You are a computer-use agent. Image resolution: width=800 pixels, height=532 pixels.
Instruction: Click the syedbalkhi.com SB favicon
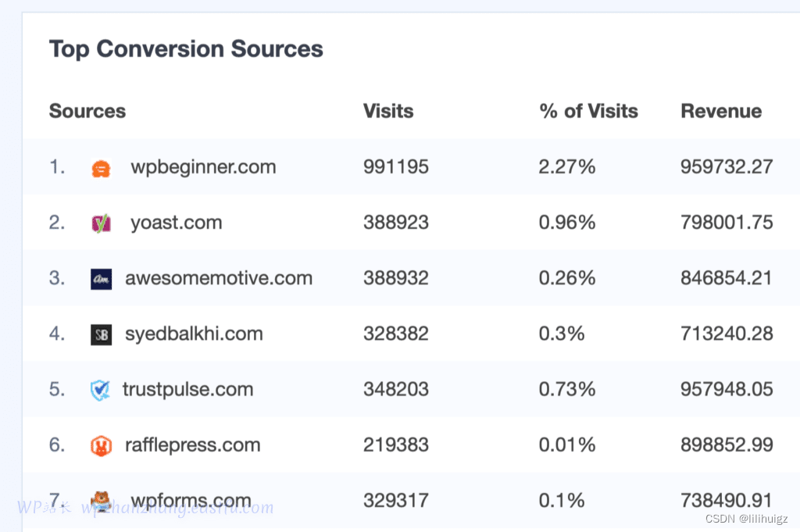point(101,334)
